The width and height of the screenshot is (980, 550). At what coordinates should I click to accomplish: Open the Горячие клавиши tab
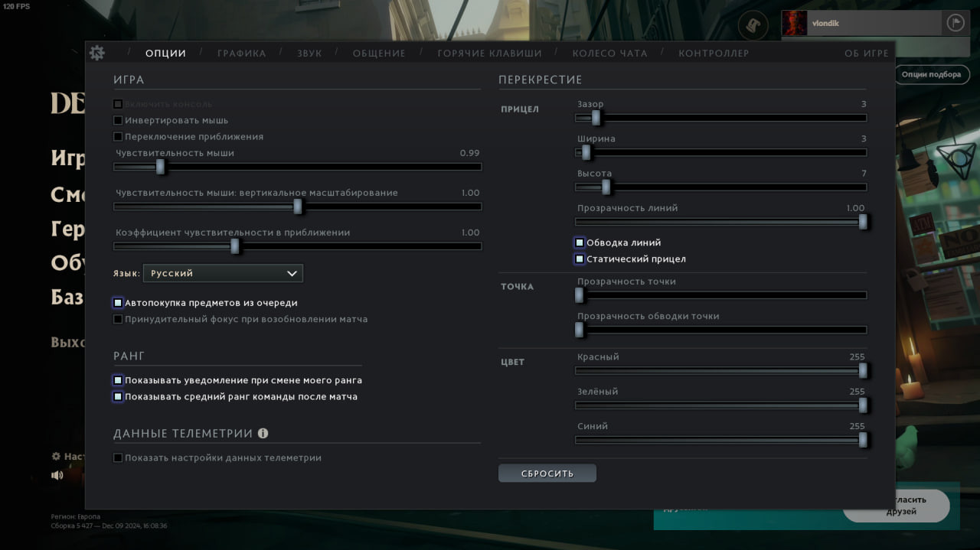point(489,54)
